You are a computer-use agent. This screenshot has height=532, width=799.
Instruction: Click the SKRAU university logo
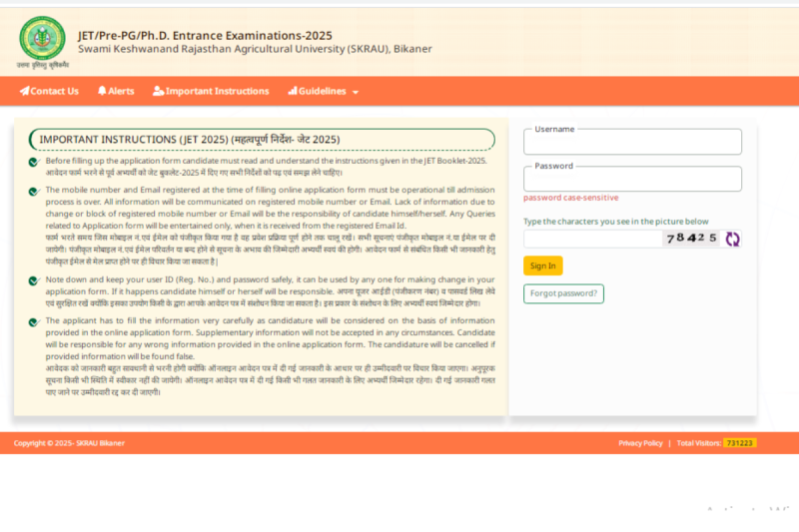point(42,40)
